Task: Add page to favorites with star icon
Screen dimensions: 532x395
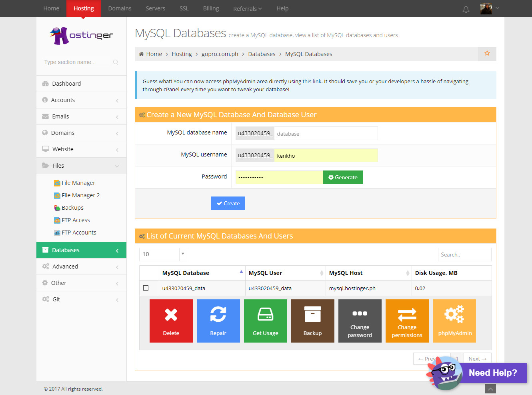Action: pos(487,54)
